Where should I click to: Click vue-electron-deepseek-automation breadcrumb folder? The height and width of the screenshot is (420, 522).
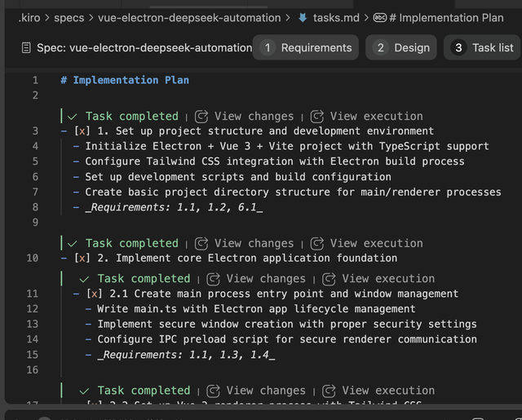pos(189,18)
